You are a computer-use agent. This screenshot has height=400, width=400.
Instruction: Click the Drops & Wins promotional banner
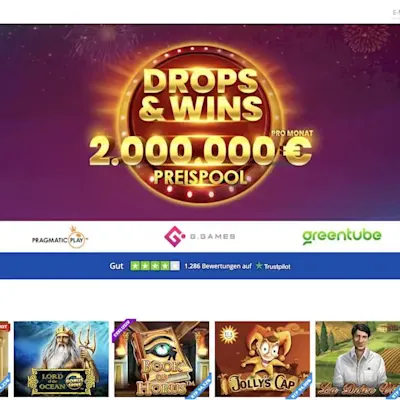tap(200, 122)
